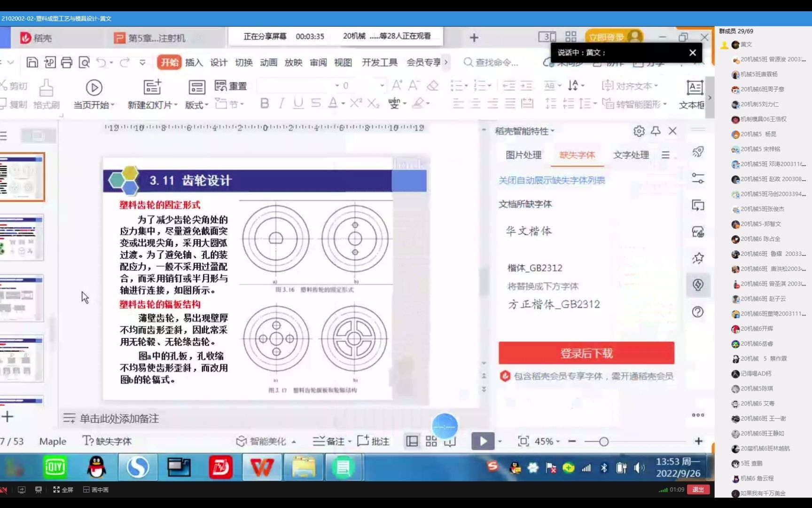Click the zoom slider handle
The height and width of the screenshot is (508, 812).
[604, 442]
